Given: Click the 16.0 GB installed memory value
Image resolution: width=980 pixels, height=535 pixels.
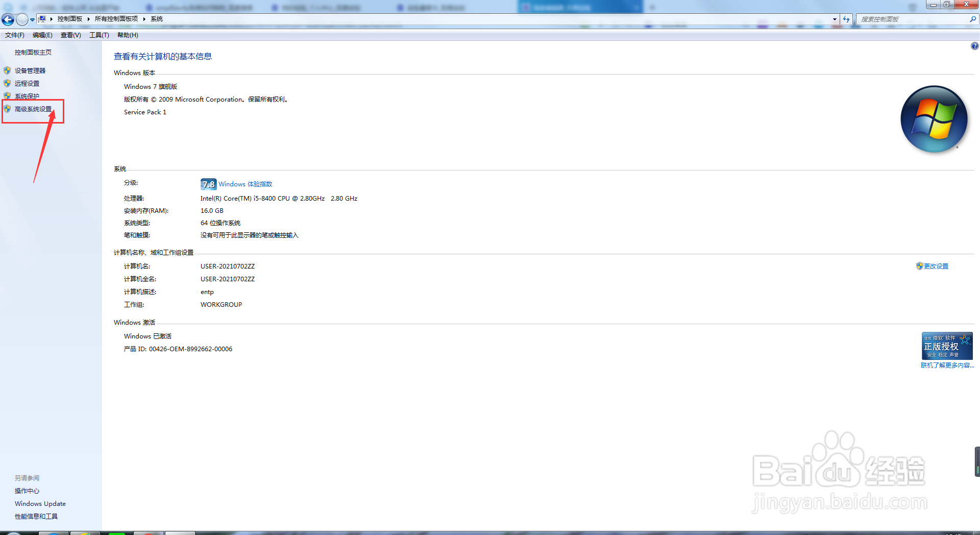Looking at the screenshot, I should (212, 211).
